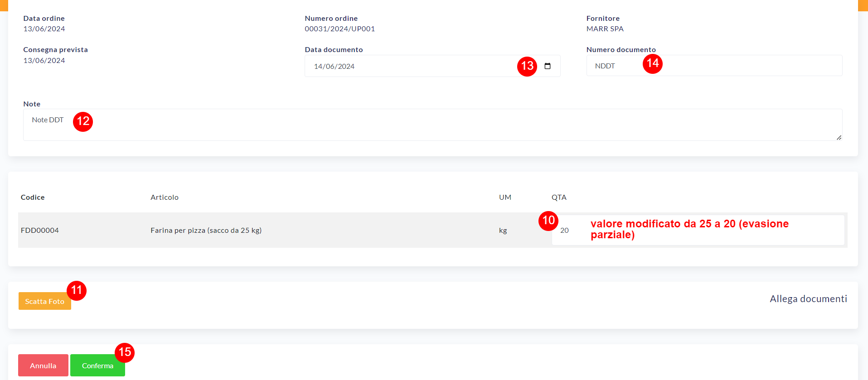Image resolution: width=868 pixels, height=380 pixels.
Task: Open the calendar picker for Data documento
Action: (x=548, y=66)
